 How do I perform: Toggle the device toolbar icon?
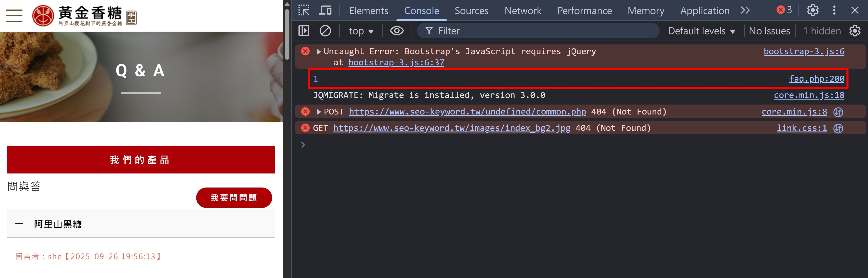click(x=325, y=10)
